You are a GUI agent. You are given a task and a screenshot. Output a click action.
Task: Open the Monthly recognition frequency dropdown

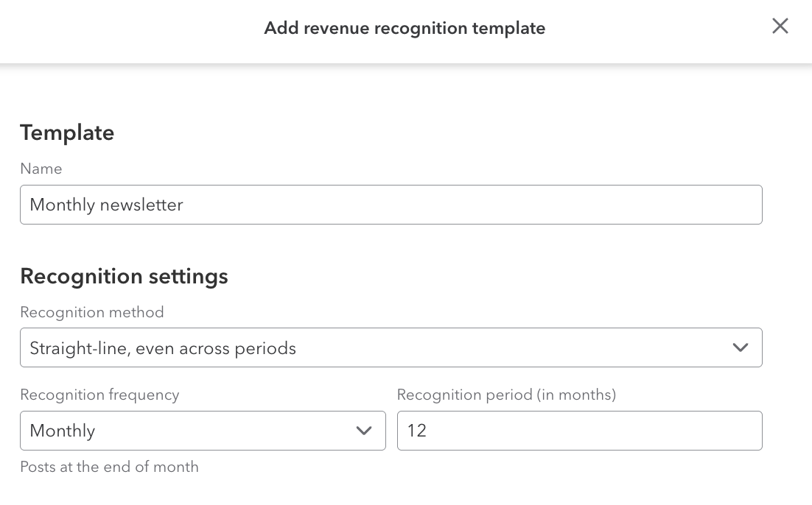coord(203,431)
